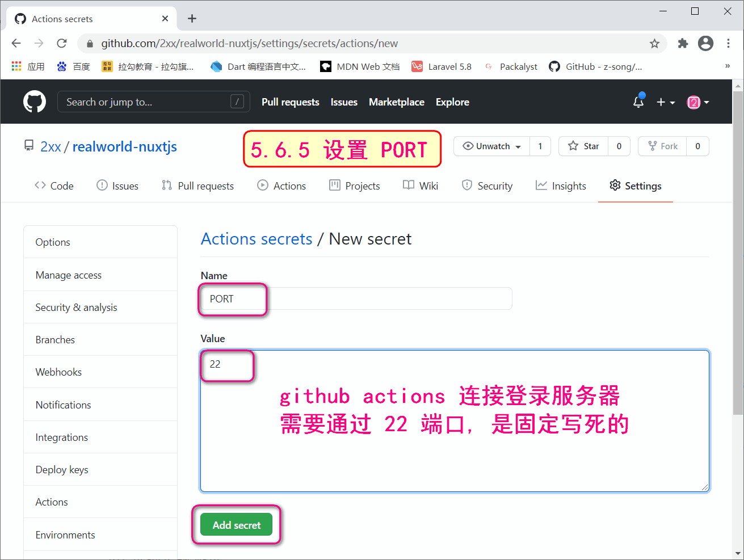Click the GitHub Octocat logo in header
This screenshot has width=744, height=560.
[x=35, y=102]
